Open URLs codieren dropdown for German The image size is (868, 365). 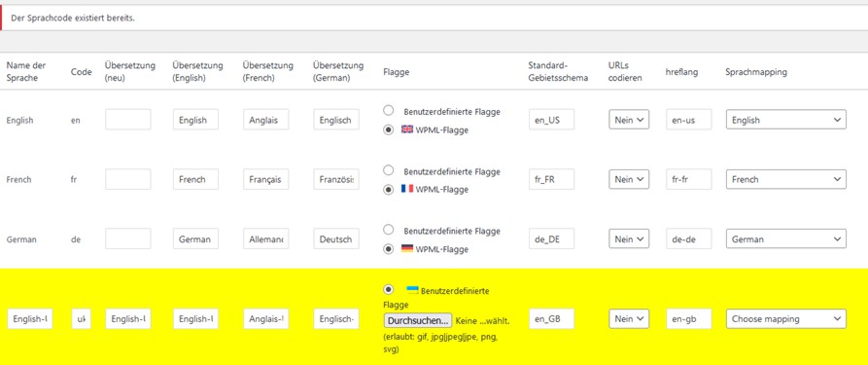click(629, 239)
